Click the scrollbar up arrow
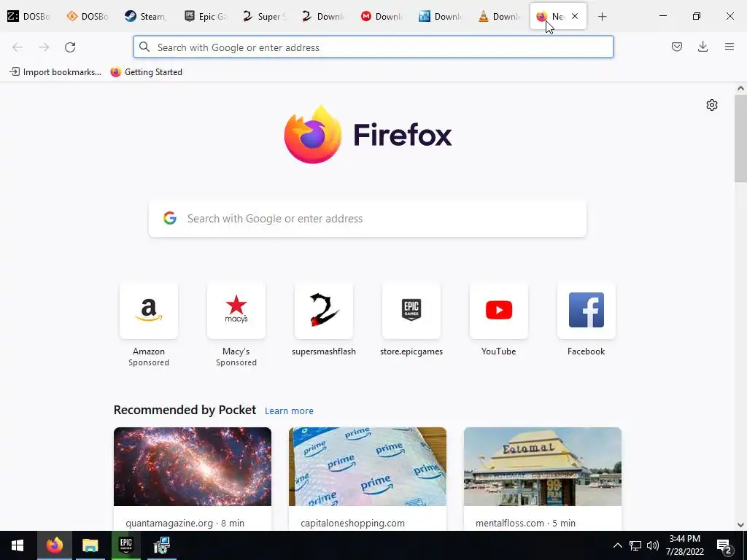This screenshot has height=560, width=747. [740, 88]
